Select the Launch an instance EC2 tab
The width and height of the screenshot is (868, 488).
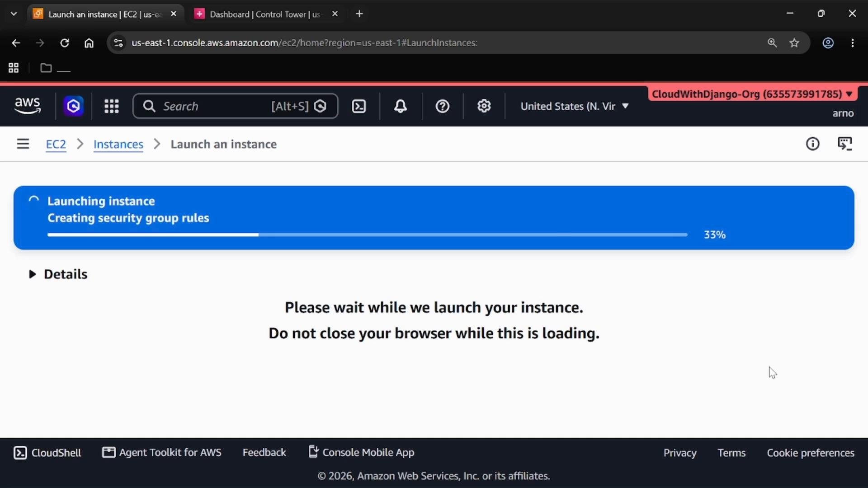104,14
